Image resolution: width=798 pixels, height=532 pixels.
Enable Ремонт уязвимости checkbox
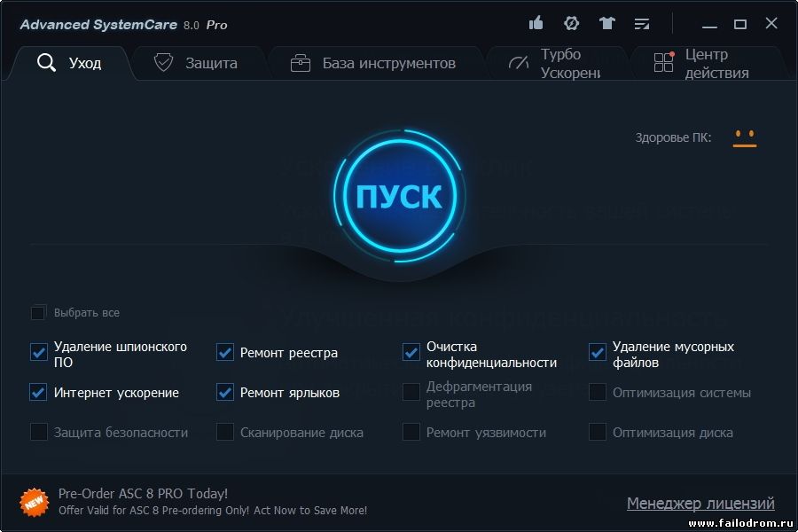pos(411,432)
